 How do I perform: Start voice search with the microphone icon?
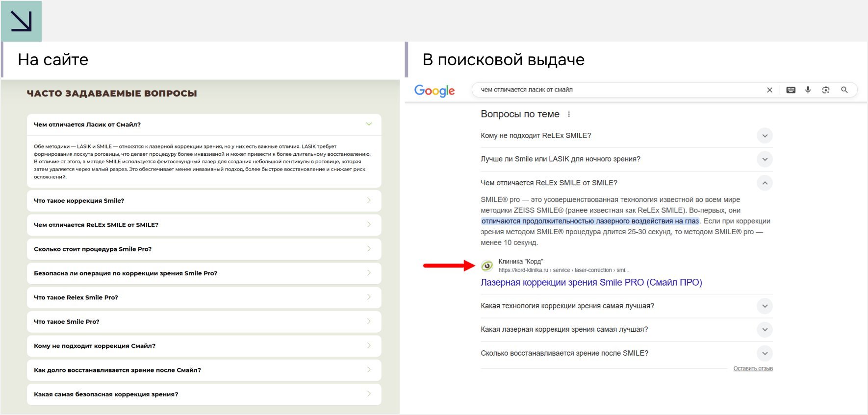tap(808, 90)
